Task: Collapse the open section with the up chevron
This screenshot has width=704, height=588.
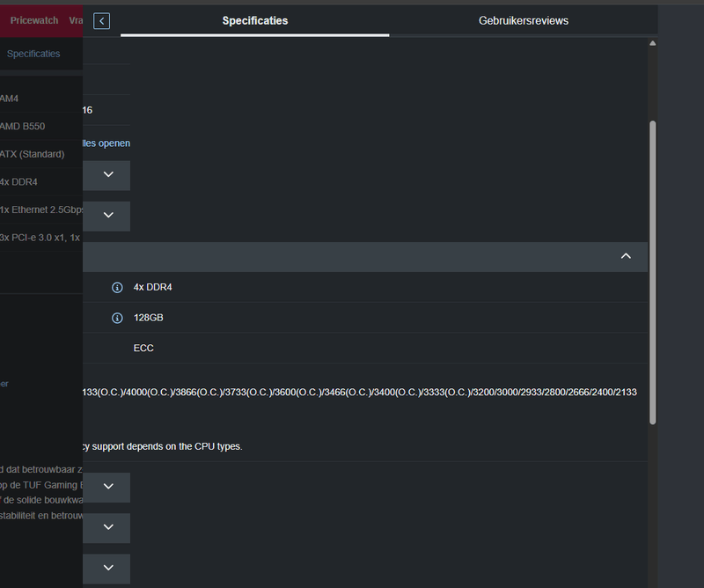Action: tap(626, 256)
